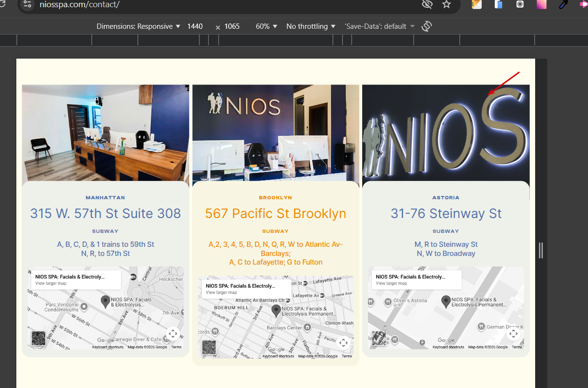Click 'View larger map' on the Astoria map
Viewport: 588px width, 388px height.
[392, 283]
